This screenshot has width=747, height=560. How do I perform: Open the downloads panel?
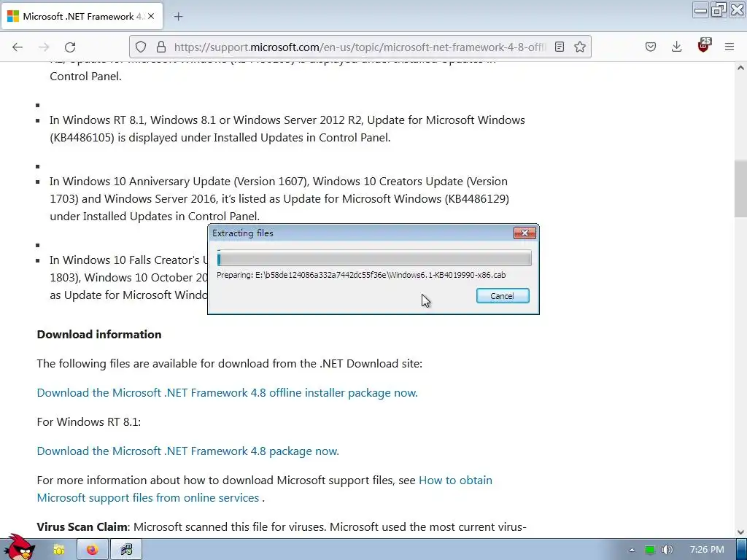[676, 47]
